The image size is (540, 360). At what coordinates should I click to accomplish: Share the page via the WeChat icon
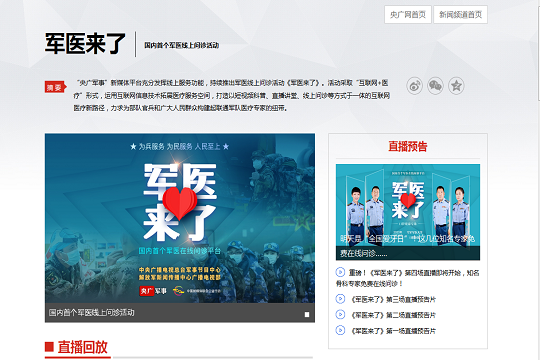click(435, 85)
